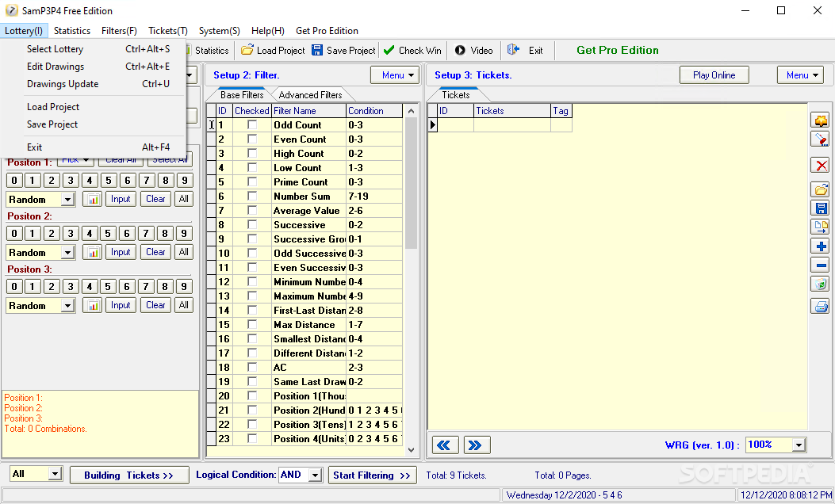
Task: Expand Position 3 Random dropdown
Action: (67, 306)
